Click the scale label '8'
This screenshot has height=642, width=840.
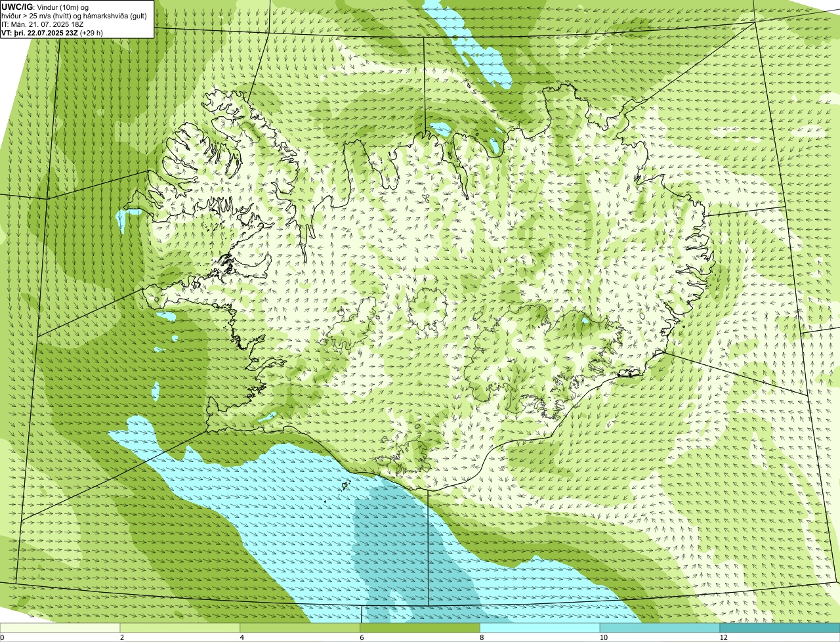[482, 637]
